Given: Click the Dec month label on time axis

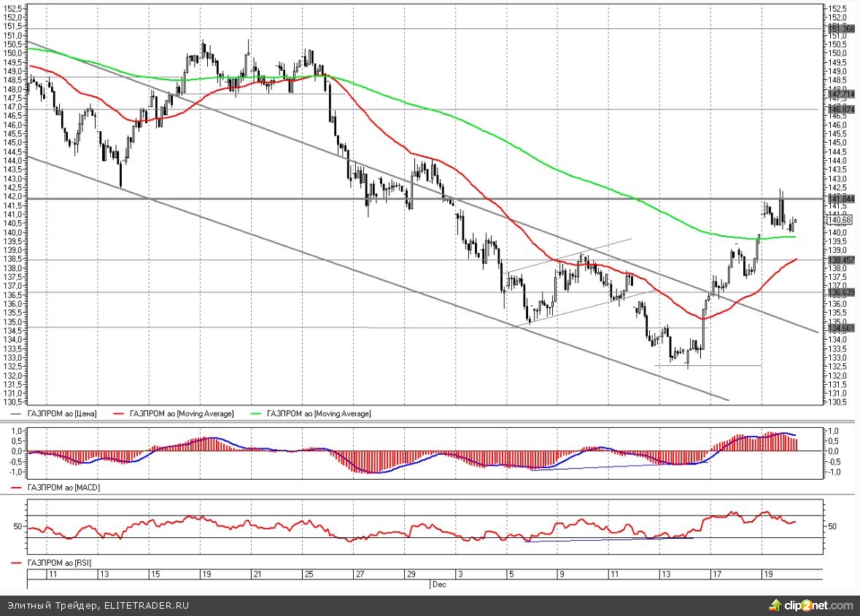Looking at the screenshot, I should pos(438,585).
